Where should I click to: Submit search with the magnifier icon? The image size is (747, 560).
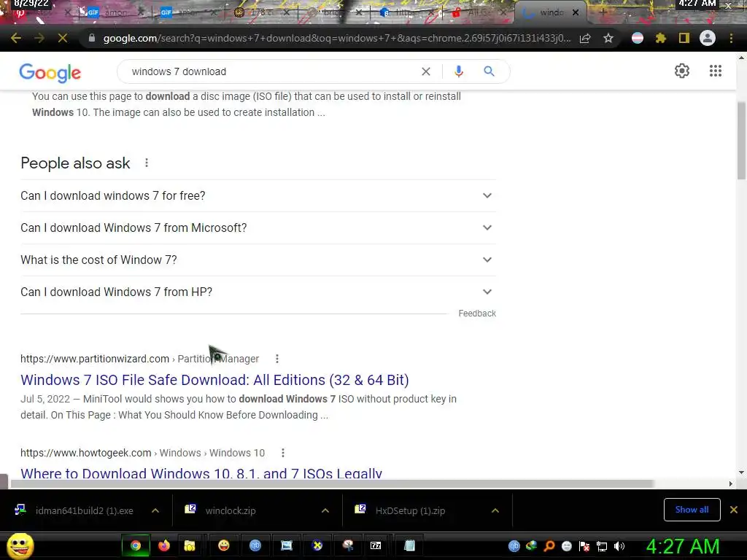pyautogui.click(x=489, y=71)
